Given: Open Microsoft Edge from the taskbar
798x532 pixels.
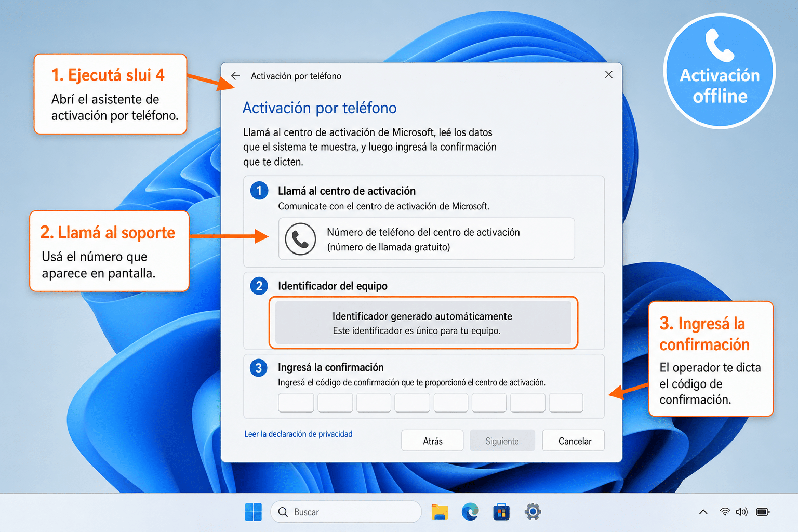Looking at the screenshot, I should point(470,512).
